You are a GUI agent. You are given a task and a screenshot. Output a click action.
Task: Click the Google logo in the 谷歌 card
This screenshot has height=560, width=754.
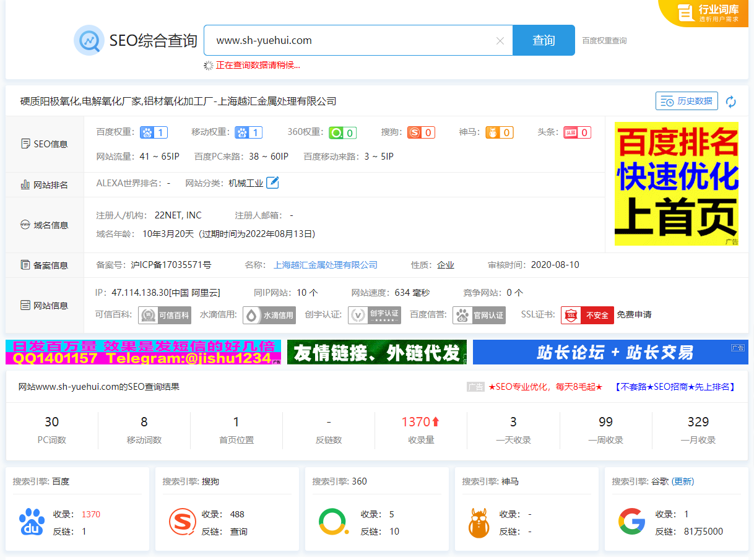(x=631, y=522)
